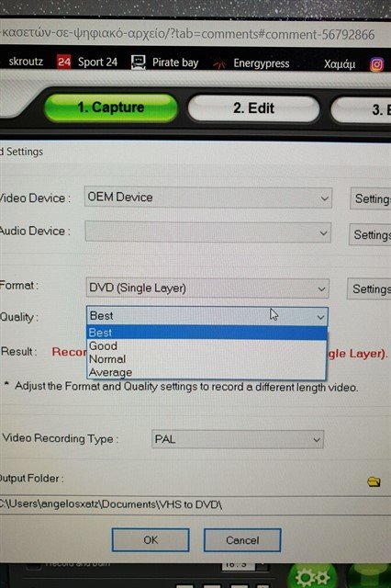Open the Energypress bookmark icon
391x588 pixels.
(x=219, y=64)
